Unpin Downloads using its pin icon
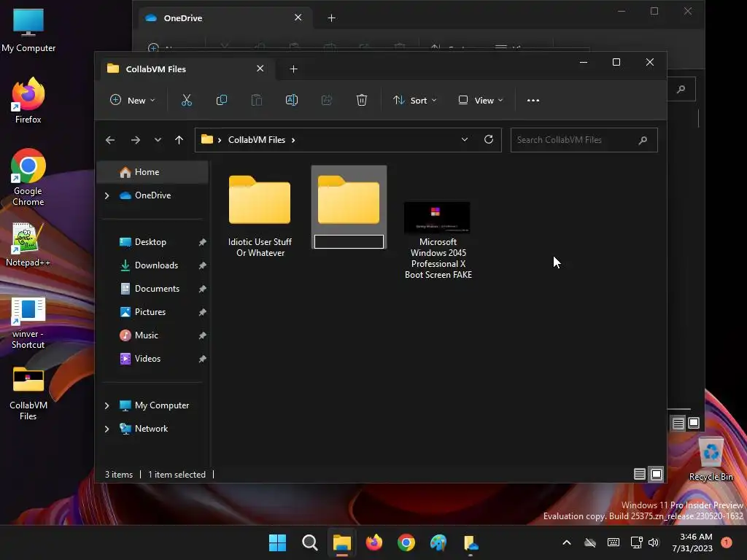Viewport: 747px width, 560px height. [x=203, y=265]
